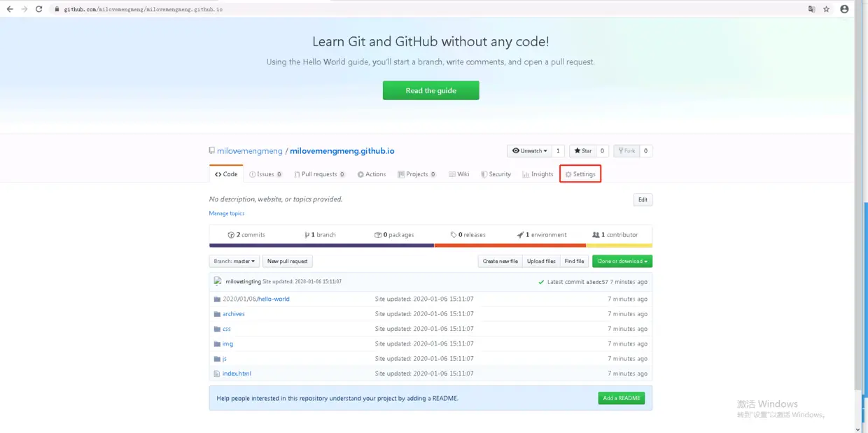Click the folder icon for archives
The image size is (868, 433).
pos(217,314)
